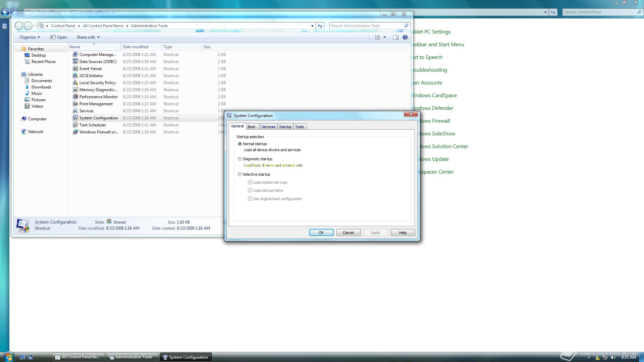Click the Back arrow in Administrative Tools
The image size is (644, 362).
tap(19, 26)
